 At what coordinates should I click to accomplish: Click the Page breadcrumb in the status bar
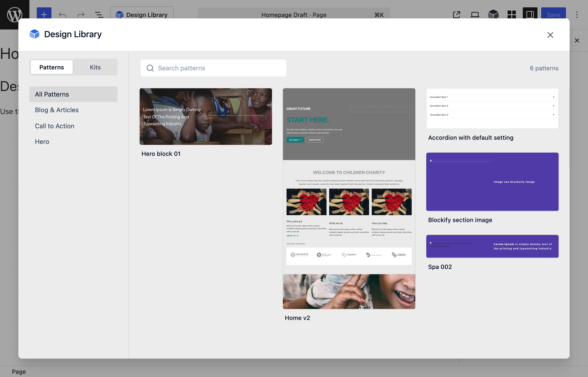19,372
